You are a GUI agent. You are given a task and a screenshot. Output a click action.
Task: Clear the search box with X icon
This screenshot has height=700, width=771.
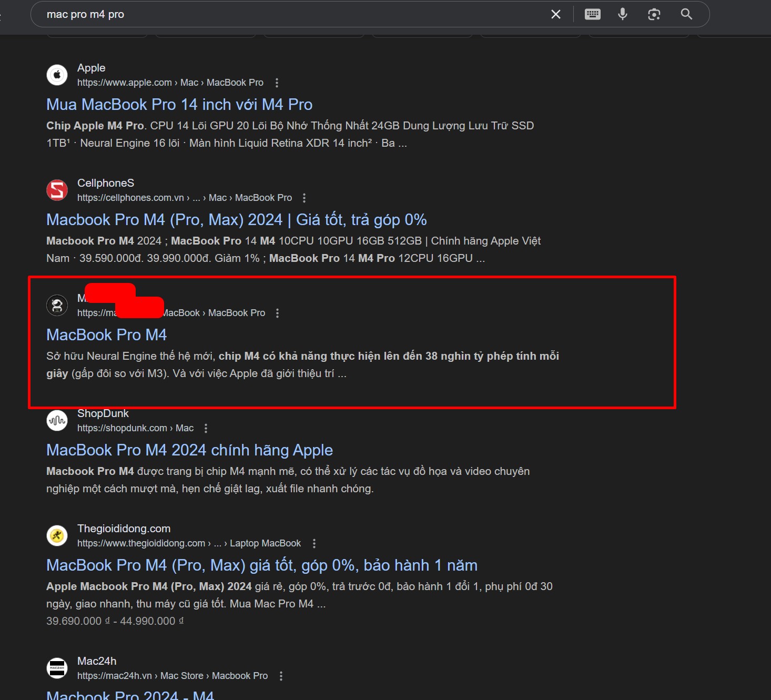(x=555, y=14)
